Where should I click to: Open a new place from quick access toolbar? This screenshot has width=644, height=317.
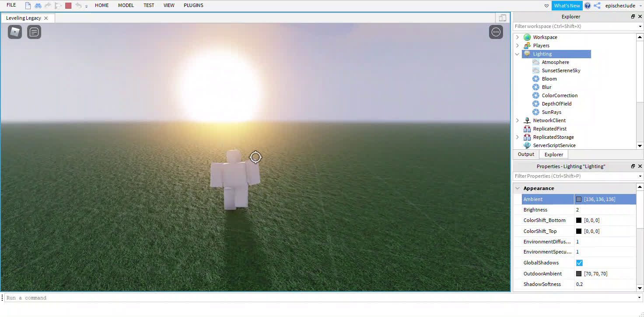[x=27, y=5]
